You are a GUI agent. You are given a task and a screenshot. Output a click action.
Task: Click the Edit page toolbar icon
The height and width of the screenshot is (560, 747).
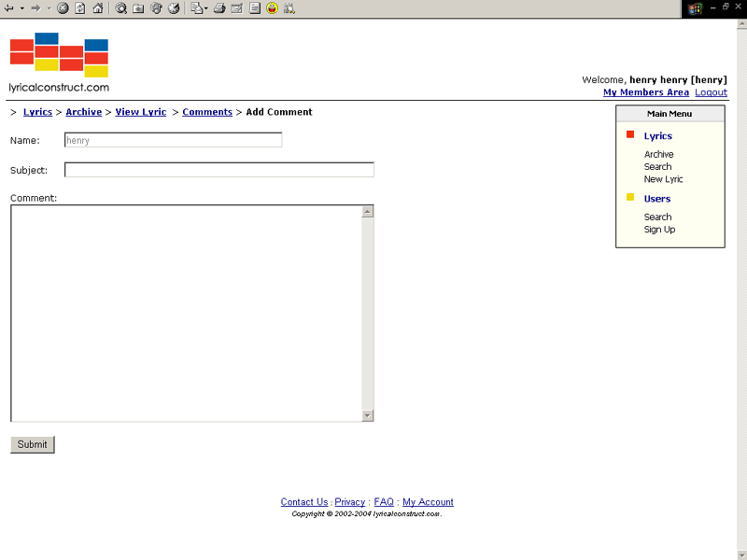pyautogui.click(x=237, y=8)
